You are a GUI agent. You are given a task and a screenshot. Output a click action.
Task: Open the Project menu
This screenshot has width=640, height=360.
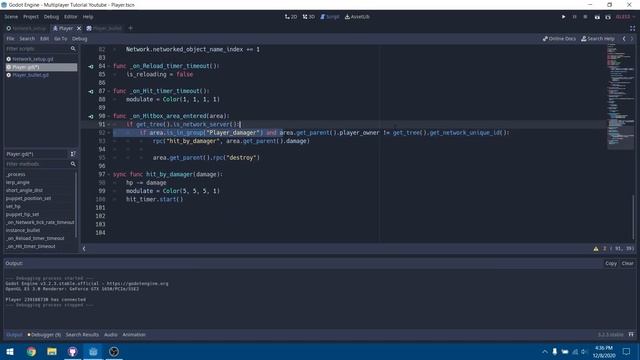(31, 17)
